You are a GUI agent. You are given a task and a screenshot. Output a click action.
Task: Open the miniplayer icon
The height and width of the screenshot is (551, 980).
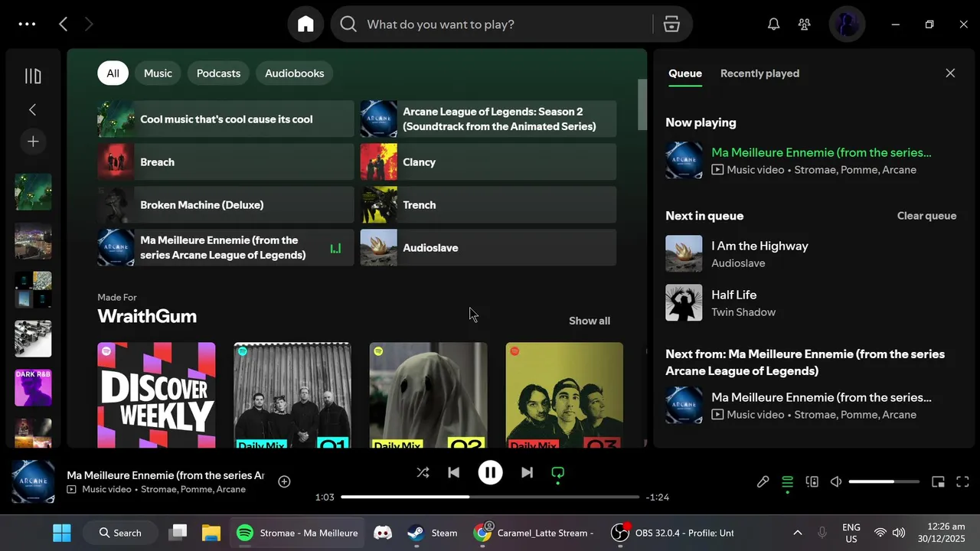(938, 481)
